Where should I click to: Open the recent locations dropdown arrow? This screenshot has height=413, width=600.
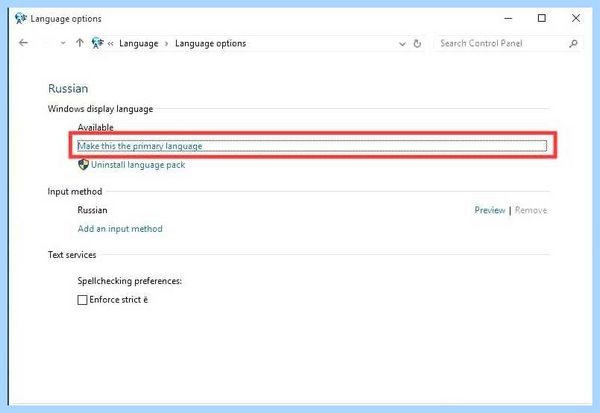[63, 43]
